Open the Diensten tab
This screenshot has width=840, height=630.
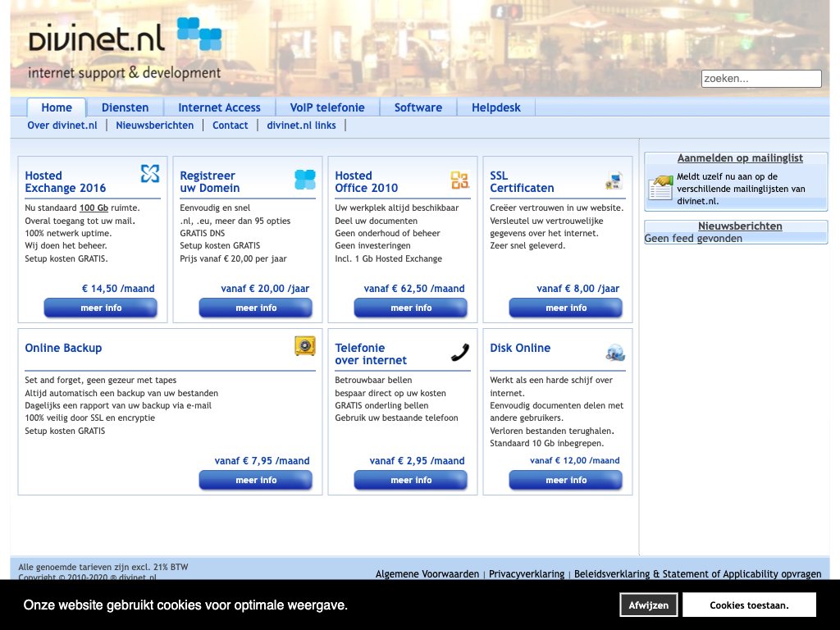(x=125, y=107)
